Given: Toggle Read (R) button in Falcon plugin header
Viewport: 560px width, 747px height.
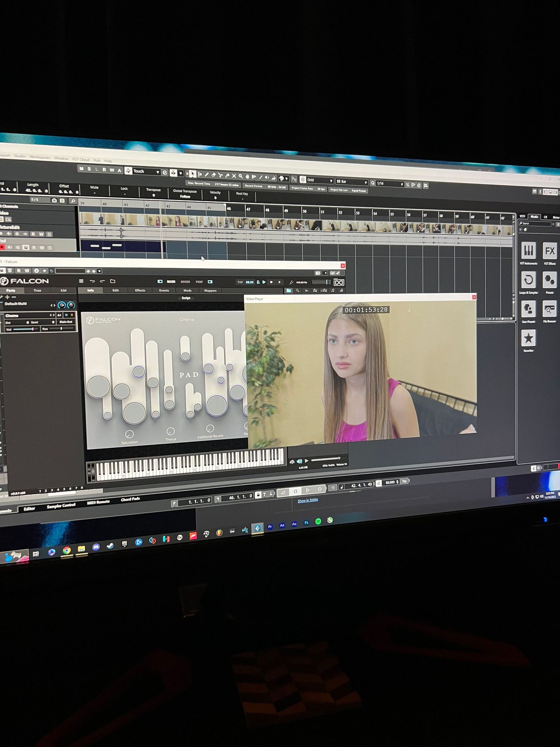Looking at the screenshot, I should point(19,270).
